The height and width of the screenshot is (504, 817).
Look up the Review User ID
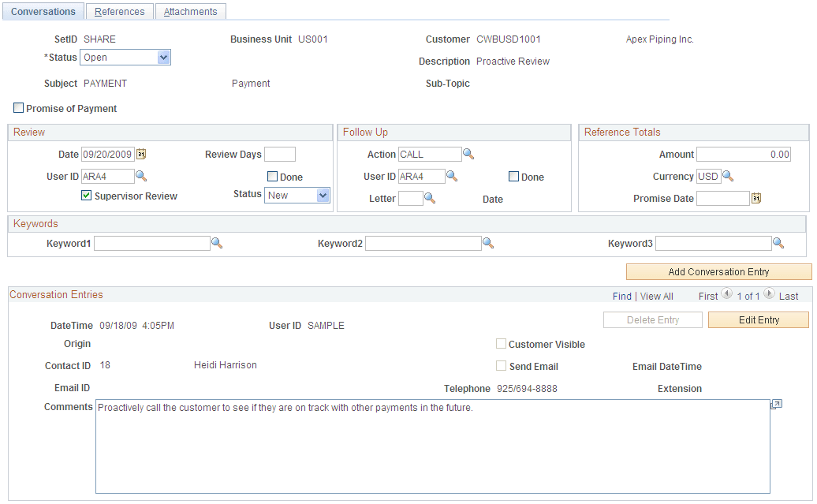pyautogui.click(x=141, y=176)
